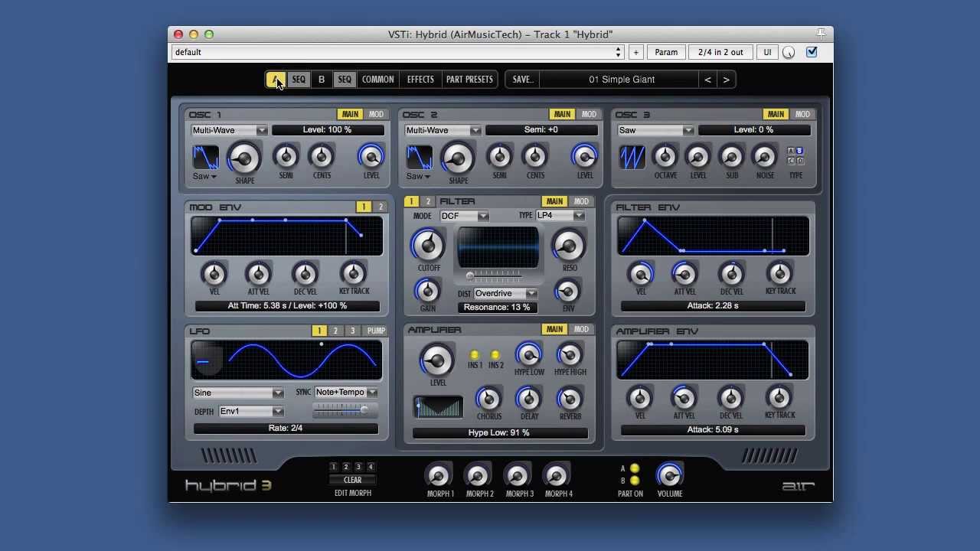Click the '2/4 in 2 out' routing button

720,52
